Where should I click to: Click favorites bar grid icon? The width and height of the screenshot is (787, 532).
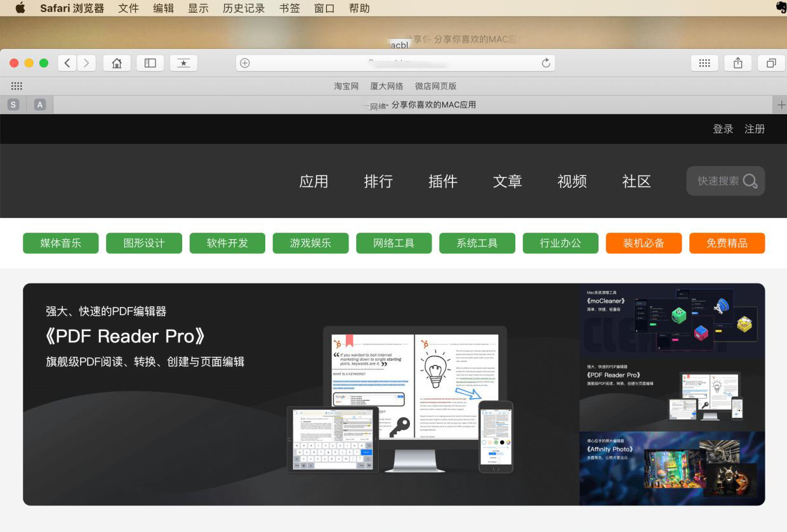[x=17, y=86]
